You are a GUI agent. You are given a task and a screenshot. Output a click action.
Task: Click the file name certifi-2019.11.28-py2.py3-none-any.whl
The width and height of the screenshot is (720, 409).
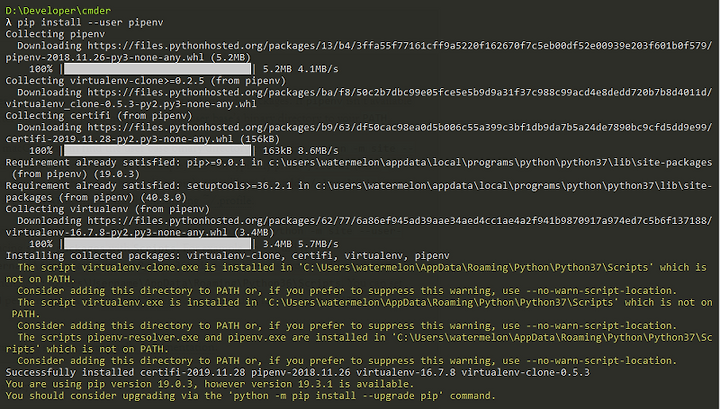coord(119,139)
